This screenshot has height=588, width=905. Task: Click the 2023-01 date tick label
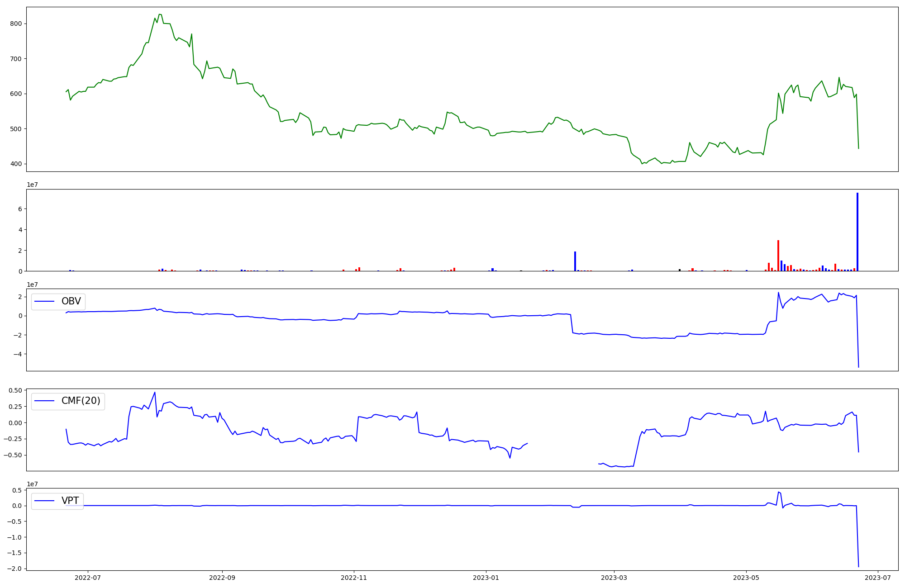486,578
